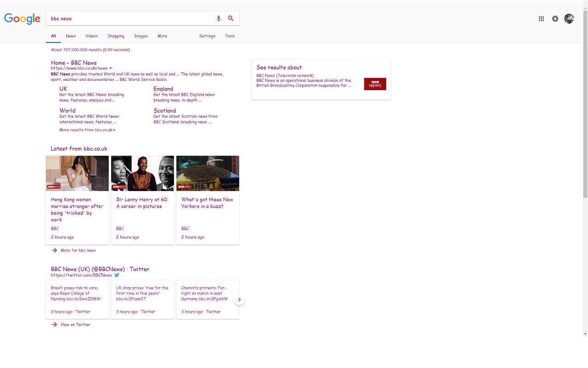Viewport: 588px width, 368px height.
Task: Open 'Home - BBC News' result
Action: point(73,63)
